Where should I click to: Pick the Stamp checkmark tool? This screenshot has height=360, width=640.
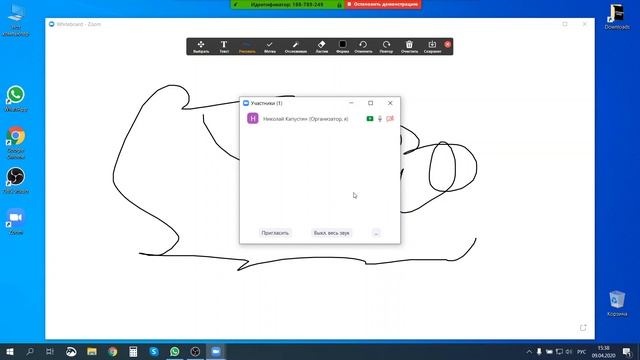coord(269,47)
